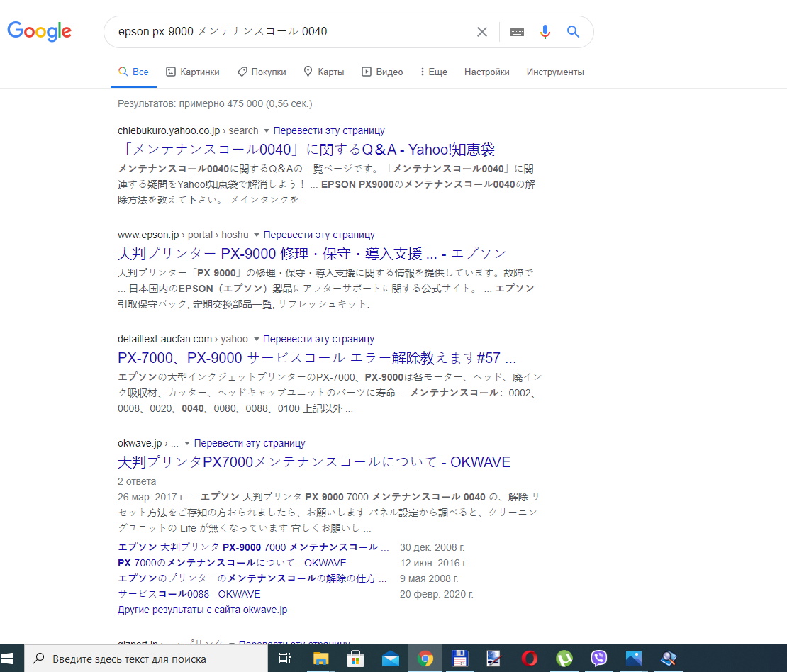Submit search with the magnifier icon
Viewport: 787px width, 672px height.
[x=573, y=32]
